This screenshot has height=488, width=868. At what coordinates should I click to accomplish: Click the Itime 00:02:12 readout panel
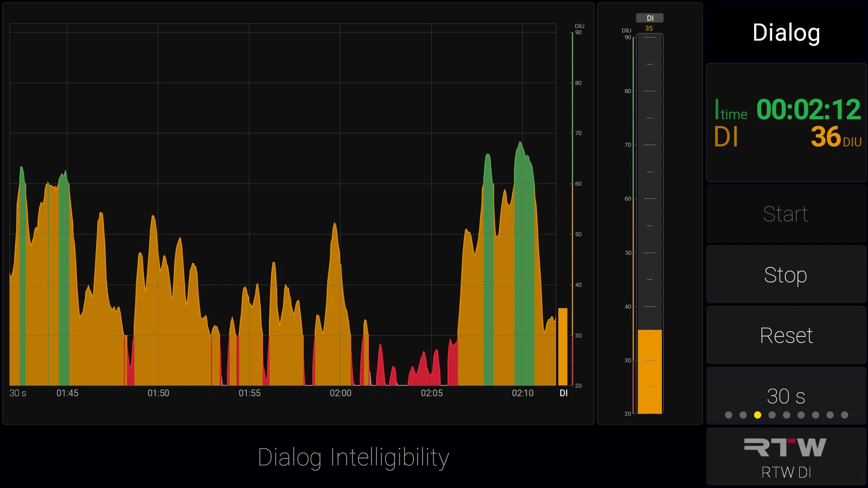tap(786, 122)
